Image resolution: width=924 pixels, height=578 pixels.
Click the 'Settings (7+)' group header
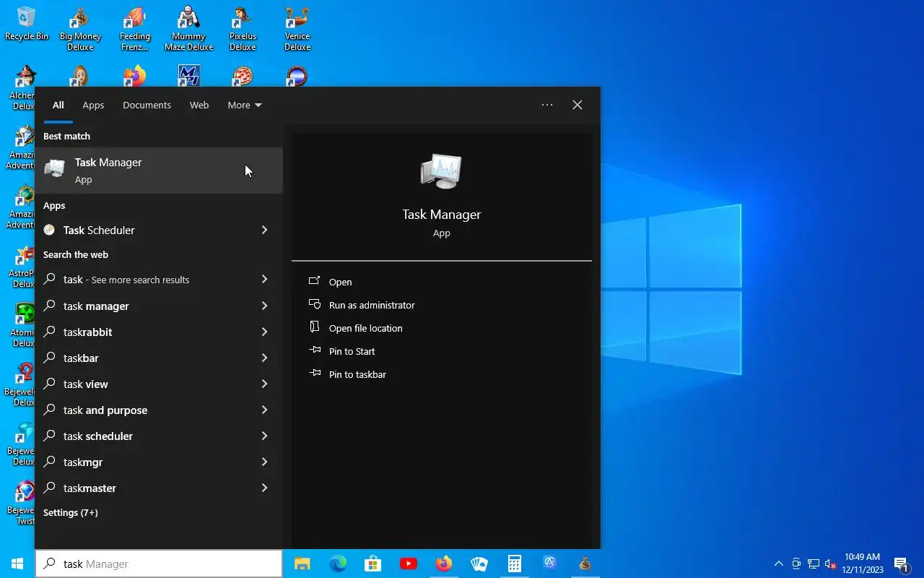click(70, 512)
